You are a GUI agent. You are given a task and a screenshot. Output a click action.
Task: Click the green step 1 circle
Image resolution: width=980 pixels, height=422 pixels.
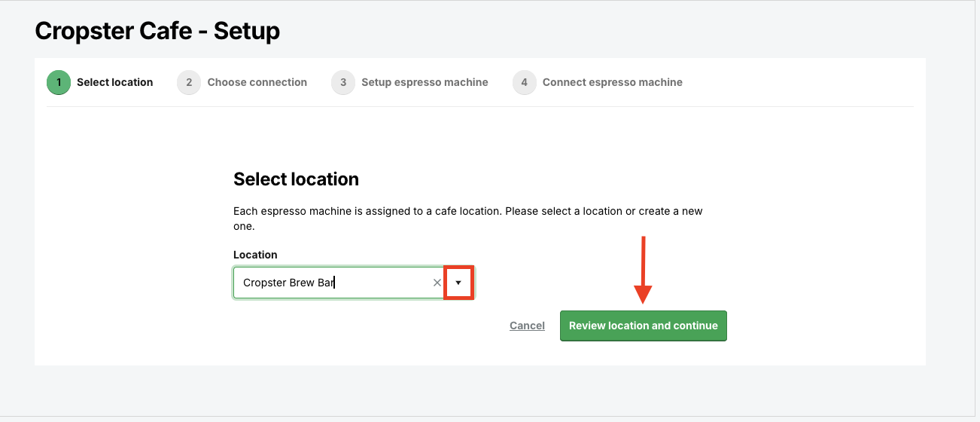(59, 82)
